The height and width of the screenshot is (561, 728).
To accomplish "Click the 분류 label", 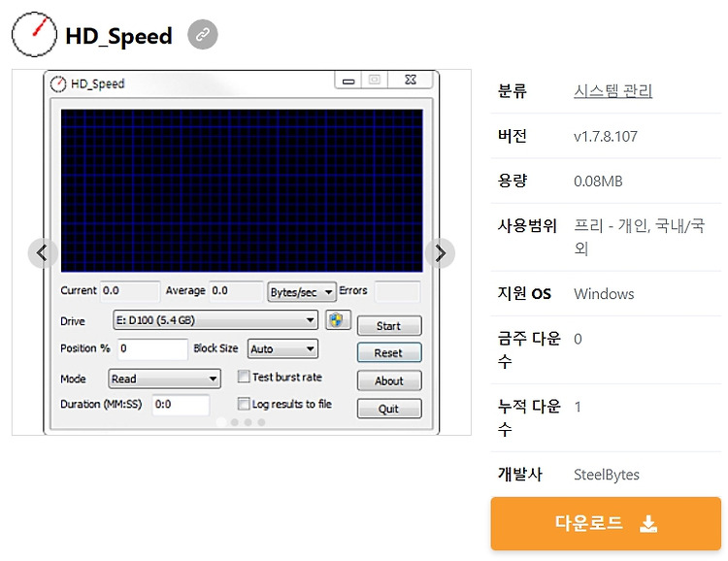I will [x=513, y=90].
